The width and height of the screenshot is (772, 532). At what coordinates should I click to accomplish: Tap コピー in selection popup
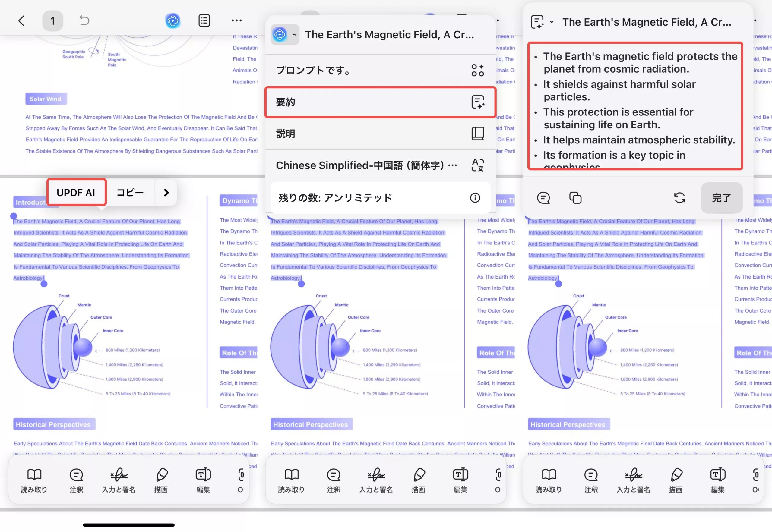coord(130,193)
